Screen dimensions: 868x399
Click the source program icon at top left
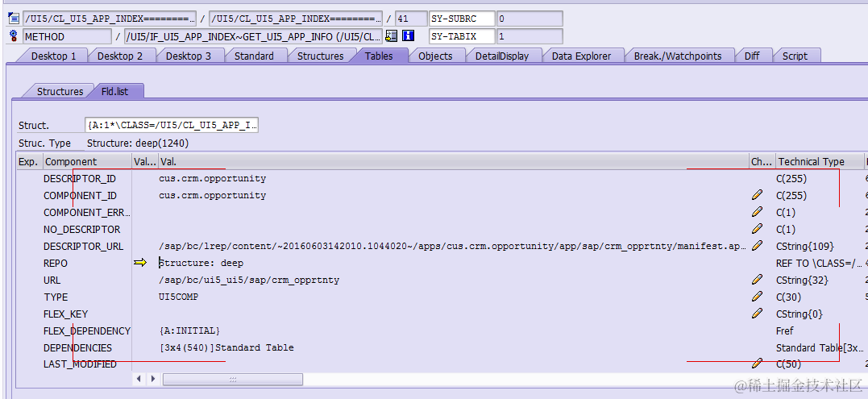pos(14,19)
